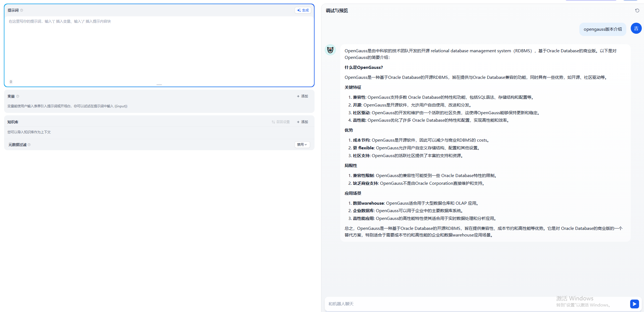
Task: Open 召回设置 retrieval settings
Action: [x=281, y=122]
